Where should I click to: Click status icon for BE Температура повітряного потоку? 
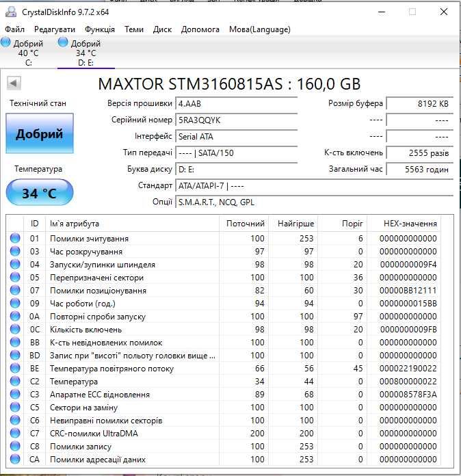[x=15, y=368]
